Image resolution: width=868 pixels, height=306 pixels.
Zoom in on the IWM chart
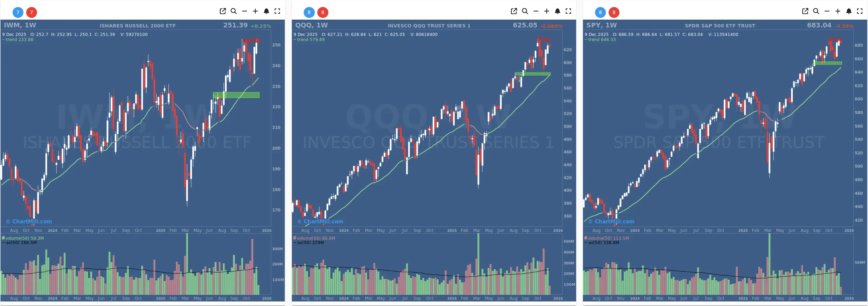(256, 11)
